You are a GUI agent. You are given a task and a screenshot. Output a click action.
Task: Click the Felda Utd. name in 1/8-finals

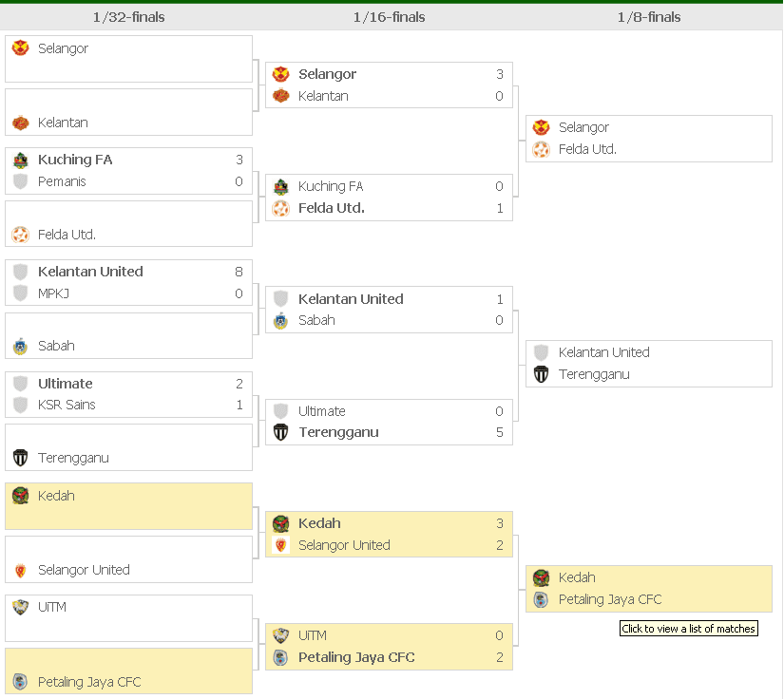pyautogui.click(x=587, y=149)
